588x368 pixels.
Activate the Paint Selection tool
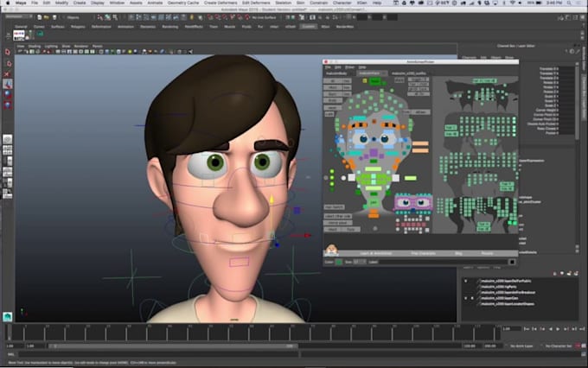coord(8,73)
